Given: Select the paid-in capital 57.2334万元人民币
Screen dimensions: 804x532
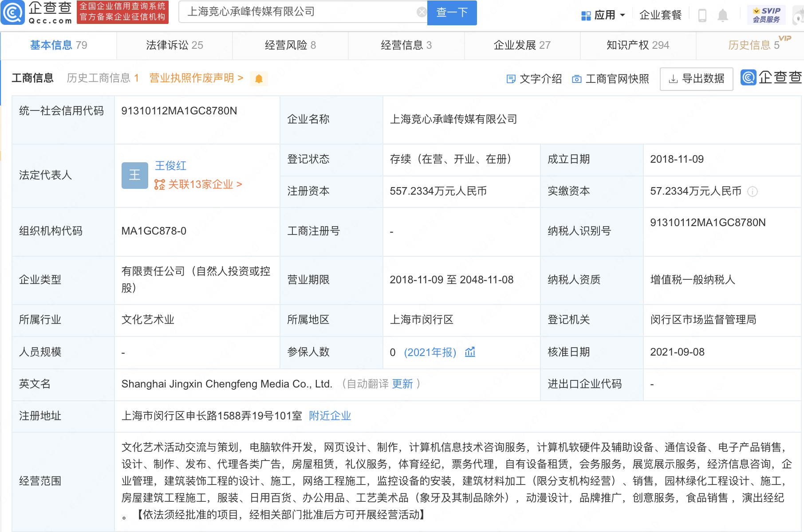Looking at the screenshot, I should point(696,191).
